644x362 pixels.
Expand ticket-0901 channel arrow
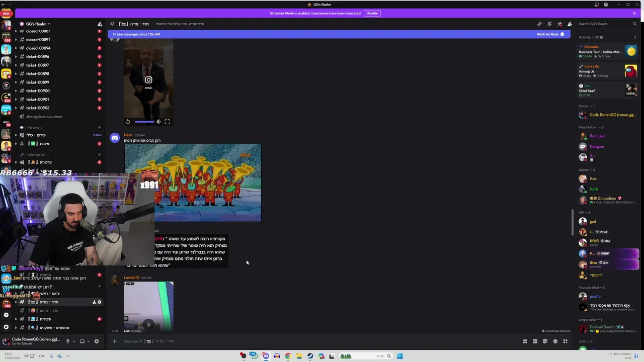coord(16,99)
